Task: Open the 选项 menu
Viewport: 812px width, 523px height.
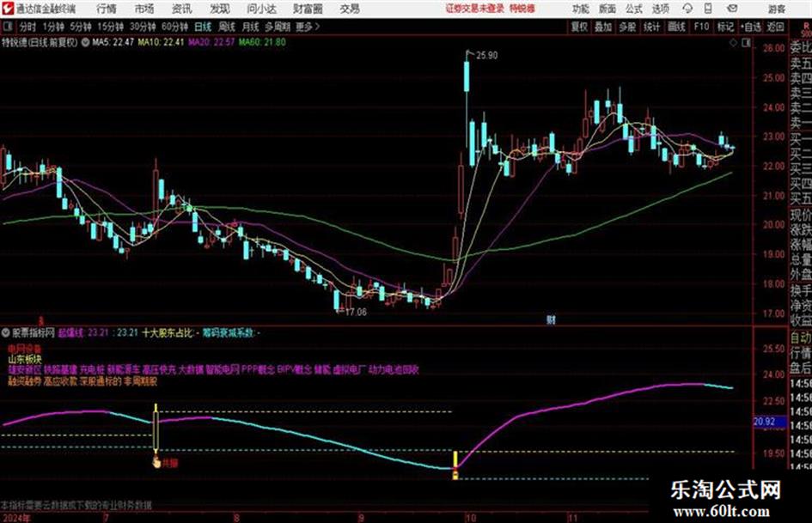Action: tap(661, 9)
